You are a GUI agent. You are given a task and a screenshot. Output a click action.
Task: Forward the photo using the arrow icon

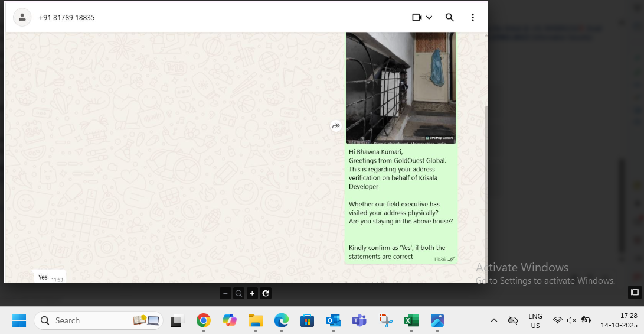tap(335, 126)
